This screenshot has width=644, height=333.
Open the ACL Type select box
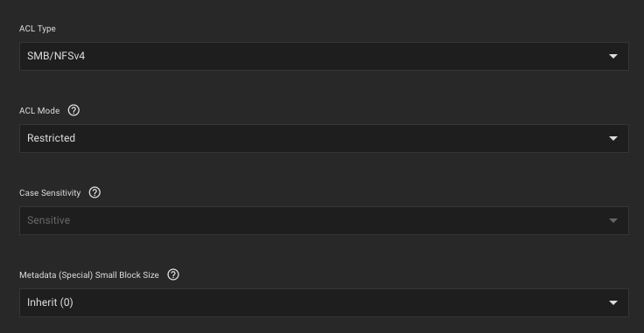point(324,56)
